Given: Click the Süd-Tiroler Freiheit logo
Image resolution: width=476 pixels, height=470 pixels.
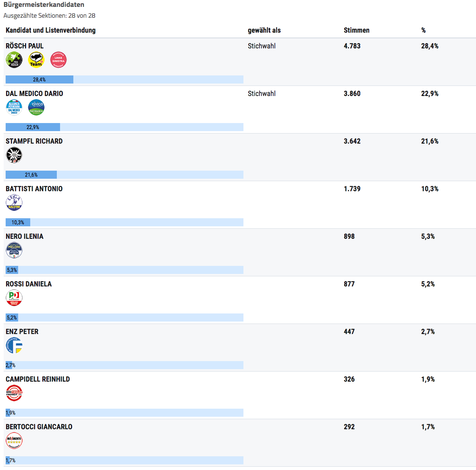Looking at the screenshot, I should click(14, 393).
